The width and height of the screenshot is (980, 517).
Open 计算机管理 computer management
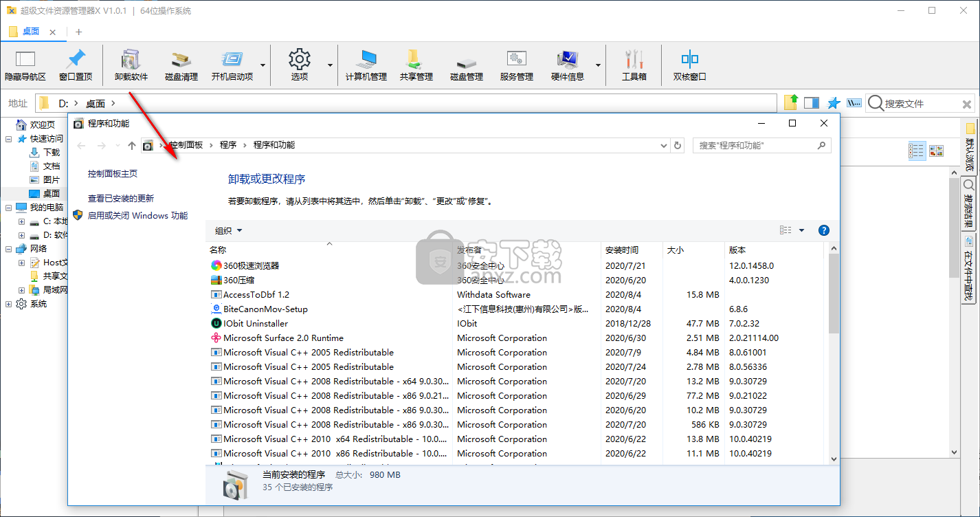tap(366, 66)
